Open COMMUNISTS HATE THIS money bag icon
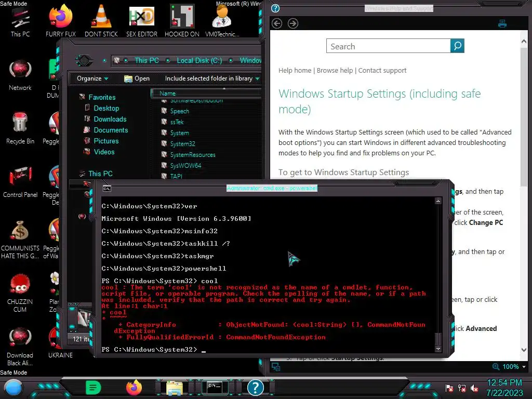This screenshot has height=399, width=532. click(x=20, y=240)
